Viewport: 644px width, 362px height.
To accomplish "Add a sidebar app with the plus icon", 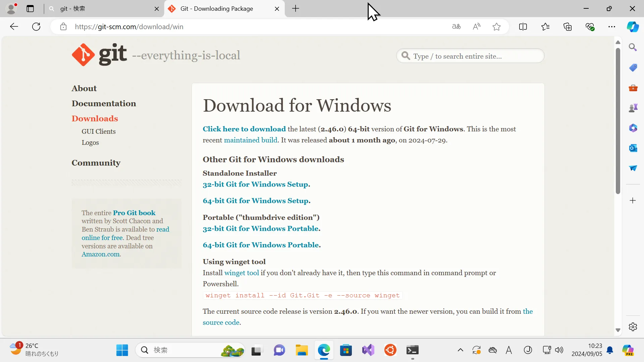I will (633, 200).
